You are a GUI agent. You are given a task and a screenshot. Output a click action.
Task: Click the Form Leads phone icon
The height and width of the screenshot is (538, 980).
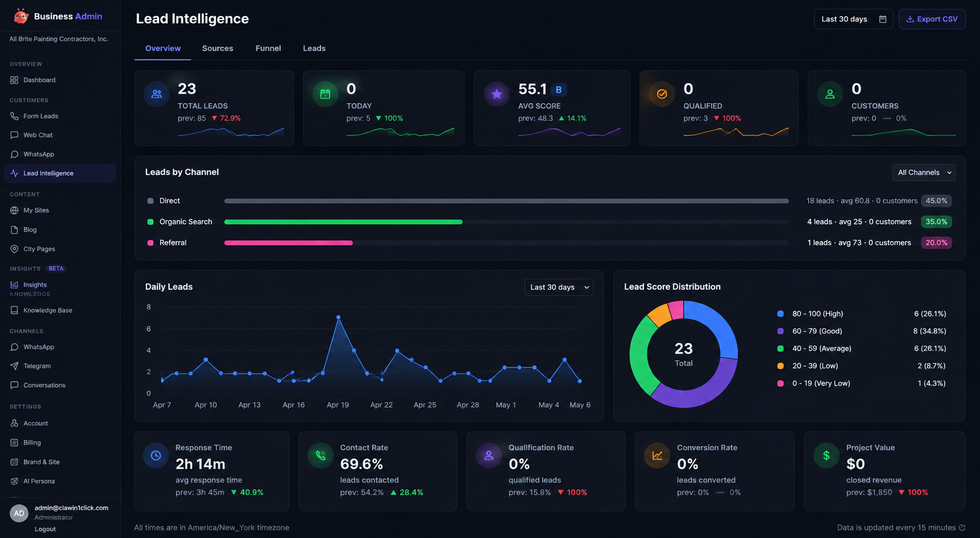coord(14,116)
